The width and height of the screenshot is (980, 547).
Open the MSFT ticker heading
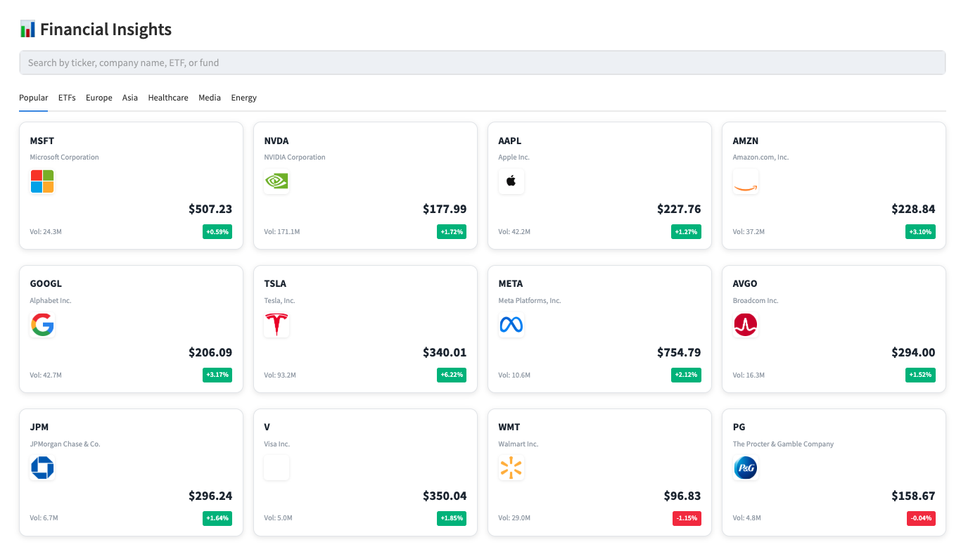click(x=42, y=141)
